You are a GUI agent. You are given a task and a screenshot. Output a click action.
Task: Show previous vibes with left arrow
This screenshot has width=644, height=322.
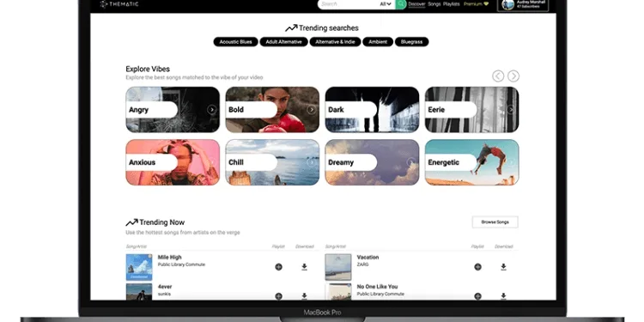click(x=498, y=76)
